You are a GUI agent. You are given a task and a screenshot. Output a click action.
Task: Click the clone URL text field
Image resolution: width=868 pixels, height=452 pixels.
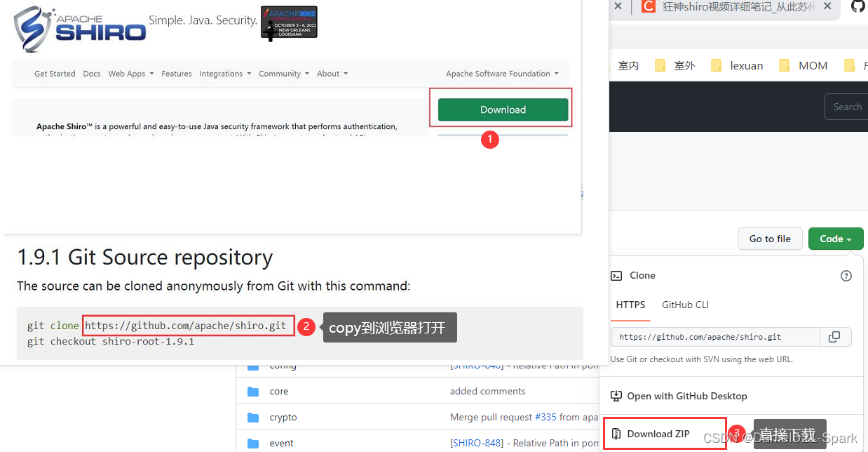point(715,337)
